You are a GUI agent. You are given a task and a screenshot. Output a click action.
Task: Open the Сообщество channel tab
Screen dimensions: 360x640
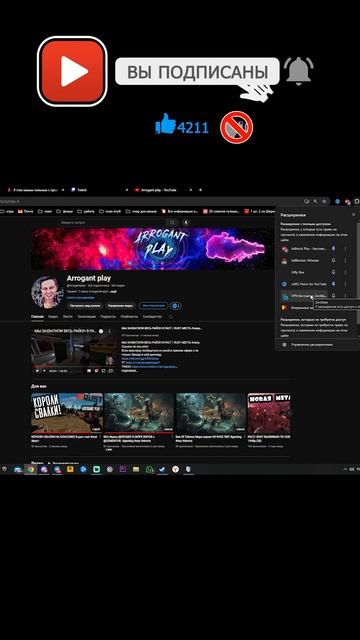click(152, 316)
